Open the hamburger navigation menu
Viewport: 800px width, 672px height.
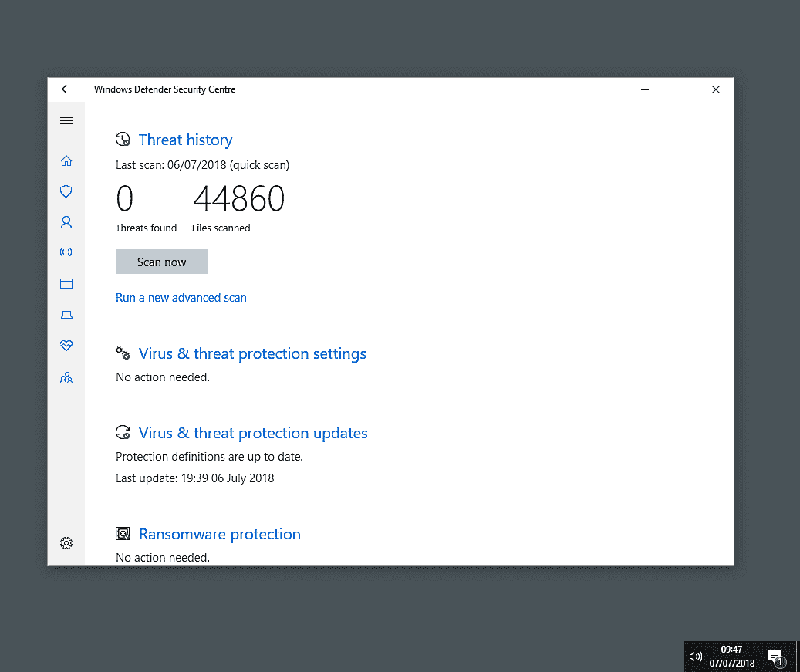point(66,121)
